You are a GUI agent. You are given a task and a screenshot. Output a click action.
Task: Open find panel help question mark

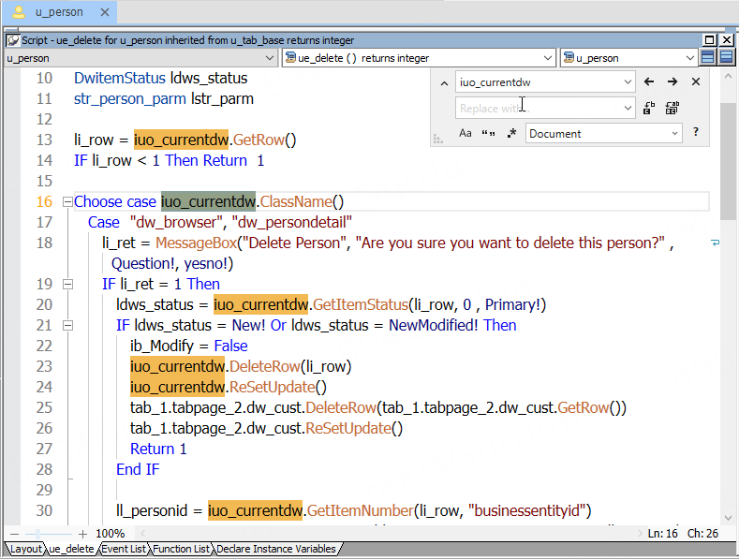tap(696, 133)
